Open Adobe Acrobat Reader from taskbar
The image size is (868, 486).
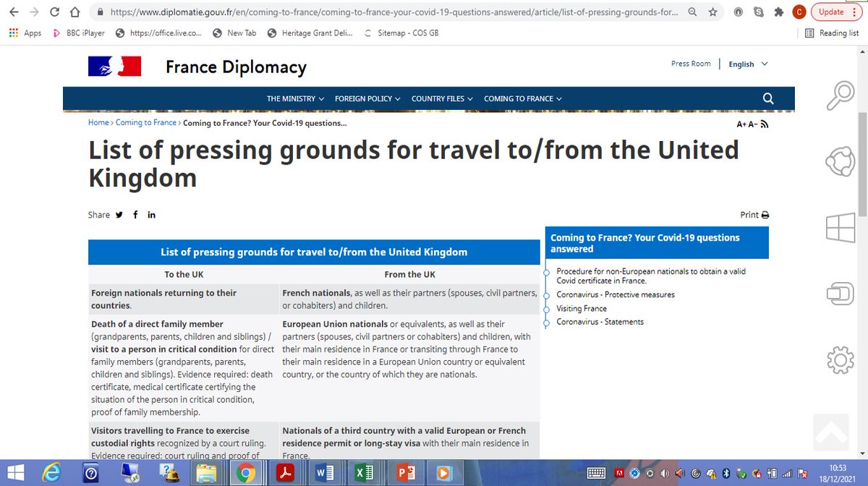(284, 473)
